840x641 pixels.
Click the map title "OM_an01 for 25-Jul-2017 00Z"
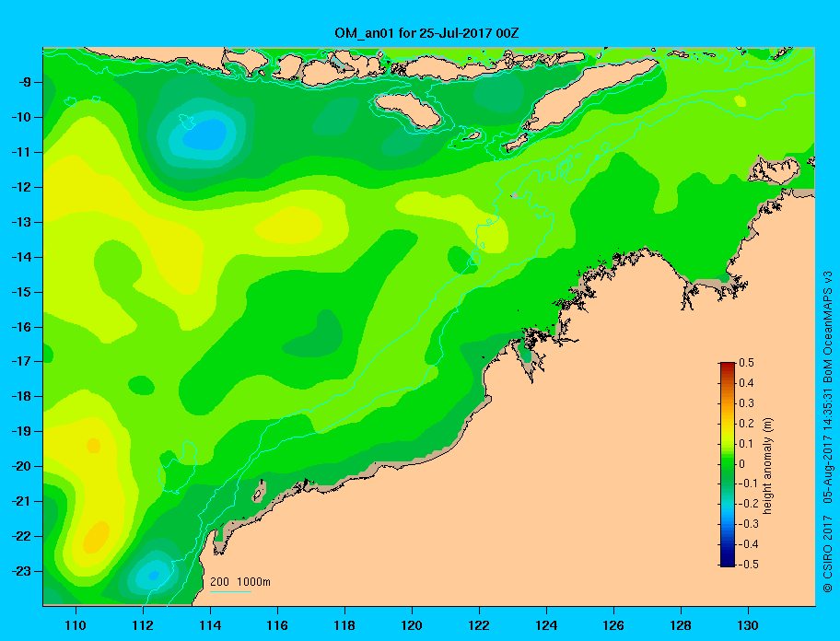(426, 33)
